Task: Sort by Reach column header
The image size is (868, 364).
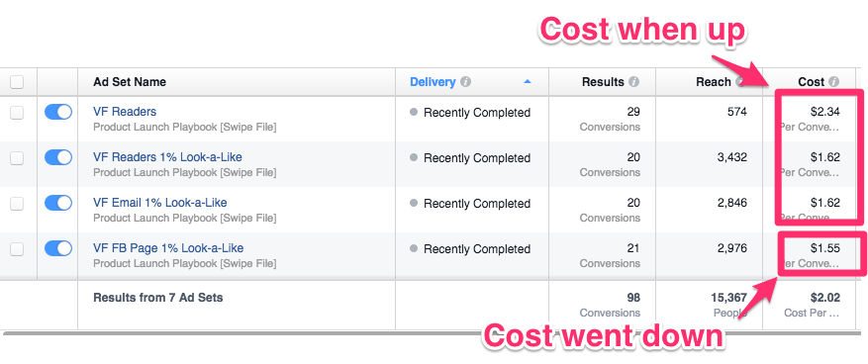Action: pos(713,82)
